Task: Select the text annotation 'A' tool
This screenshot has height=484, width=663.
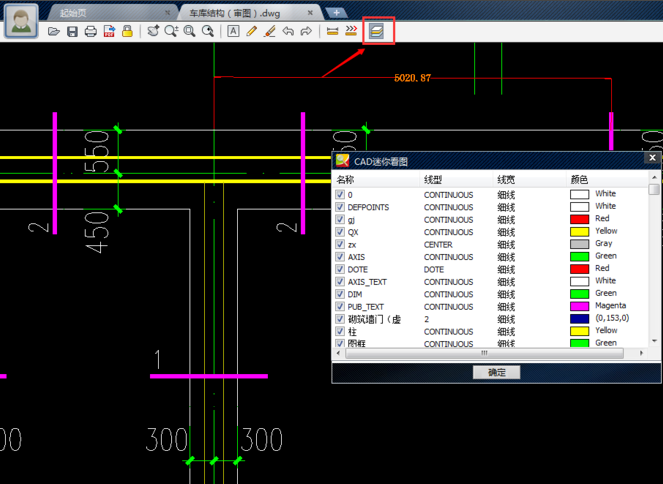Action: pyautogui.click(x=233, y=32)
